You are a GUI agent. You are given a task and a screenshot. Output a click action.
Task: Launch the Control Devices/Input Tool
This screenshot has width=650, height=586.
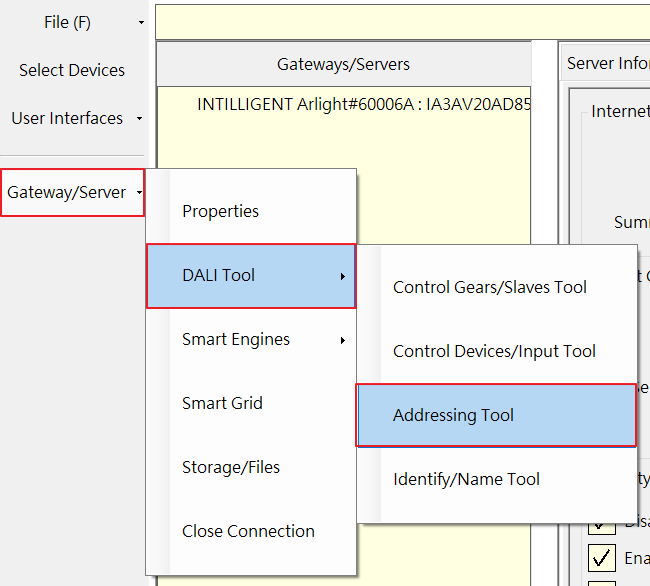click(x=494, y=351)
